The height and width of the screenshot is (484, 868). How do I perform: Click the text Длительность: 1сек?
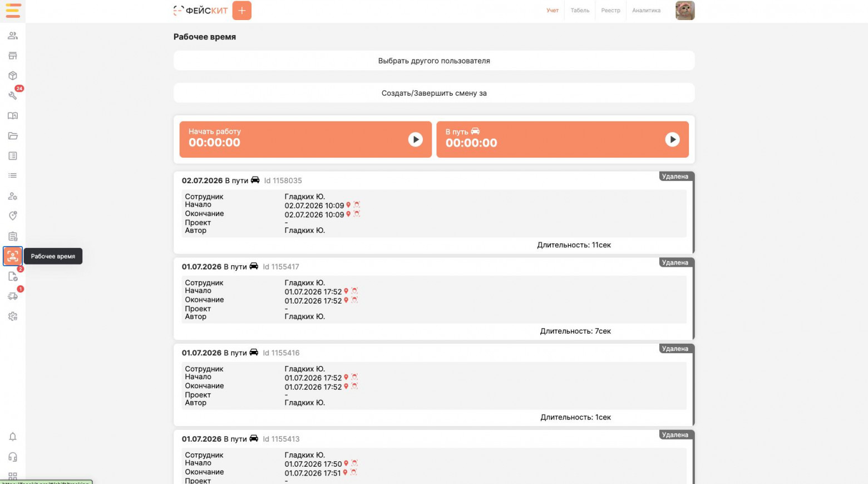pyautogui.click(x=576, y=417)
